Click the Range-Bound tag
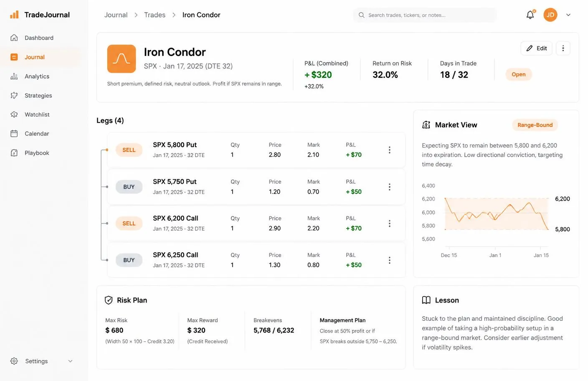Image resolution: width=588 pixels, height=381 pixels. pos(535,125)
